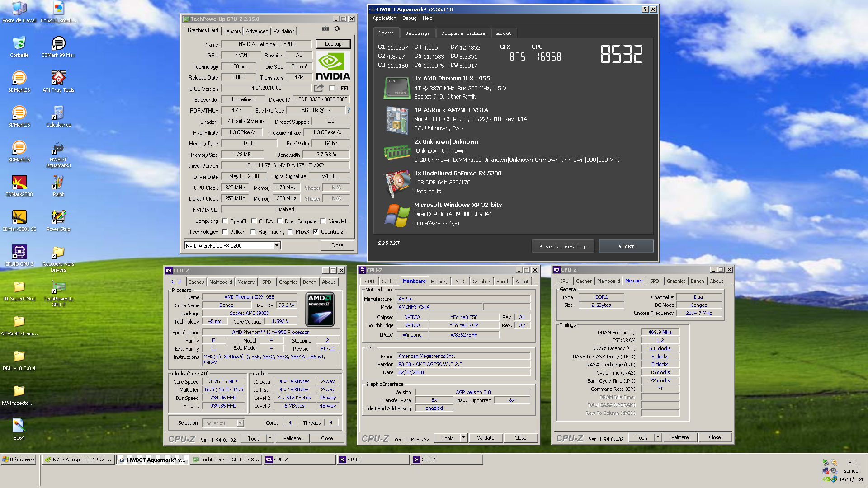
Task: Toggle the UEFI checkbox in GPU-Z
Action: coord(332,89)
